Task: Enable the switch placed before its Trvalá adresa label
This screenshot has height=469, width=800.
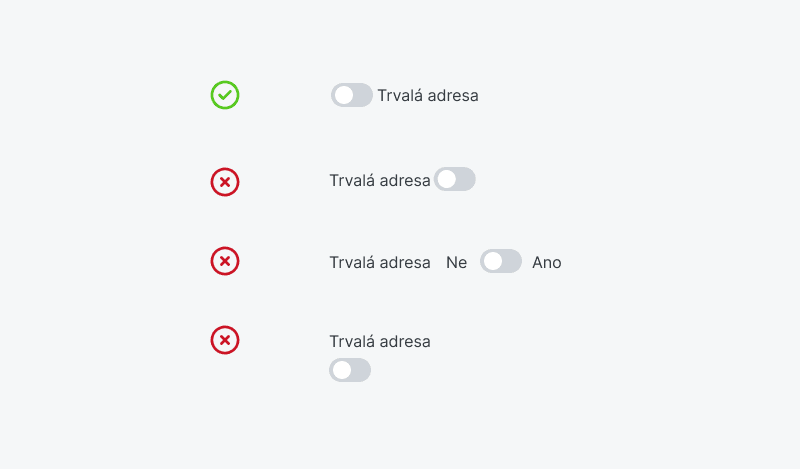Action: point(351,95)
